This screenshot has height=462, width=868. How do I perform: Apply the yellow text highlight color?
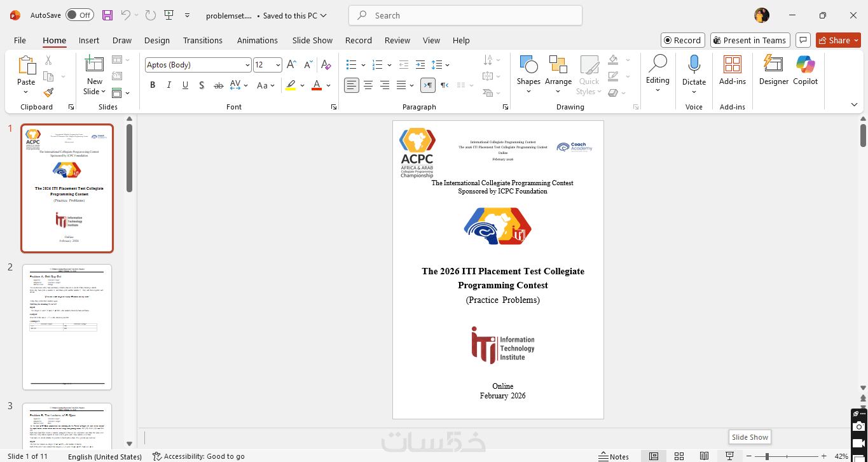click(291, 85)
